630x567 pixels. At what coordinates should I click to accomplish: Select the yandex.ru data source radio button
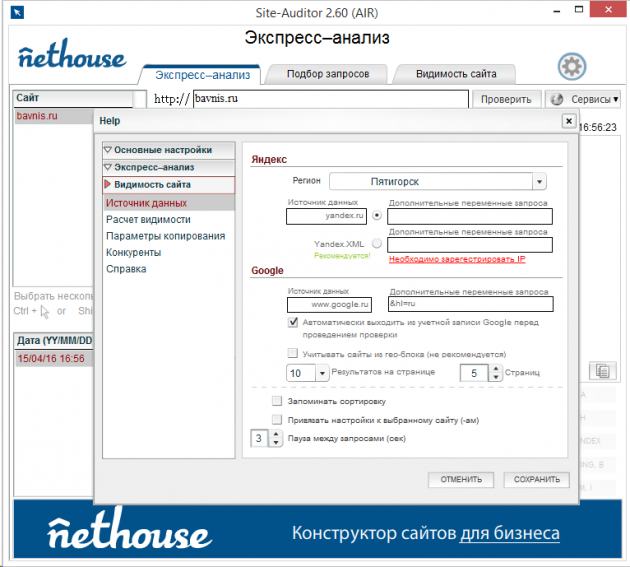376,214
